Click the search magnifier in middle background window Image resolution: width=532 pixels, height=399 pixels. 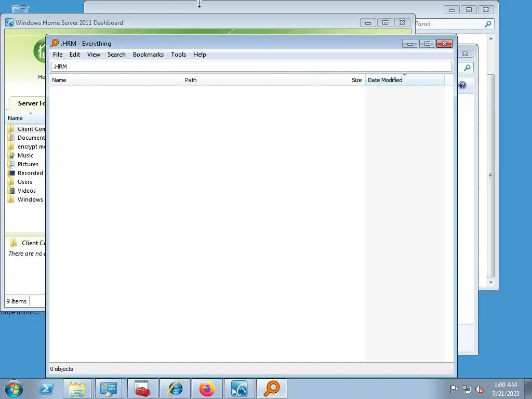click(467, 68)
